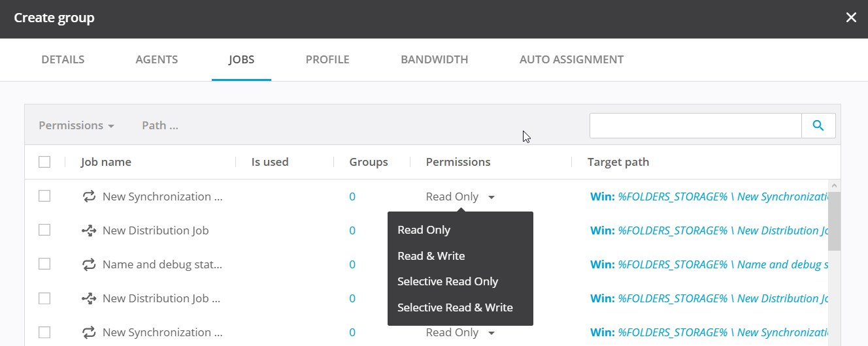Toggle the select-all checkbox in table header
The height and width of the screenshot is (346, 868).
click(44, 162)
